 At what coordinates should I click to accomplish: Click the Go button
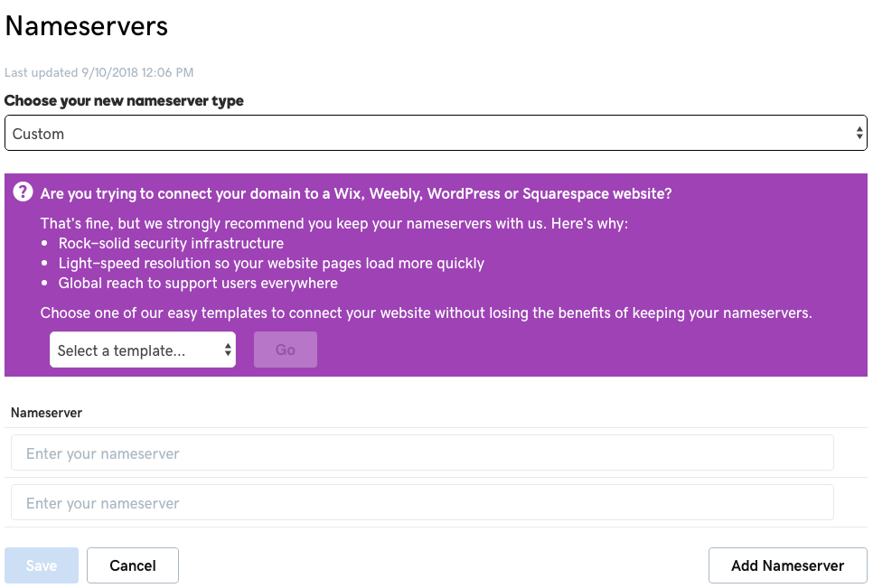(285, 350)
